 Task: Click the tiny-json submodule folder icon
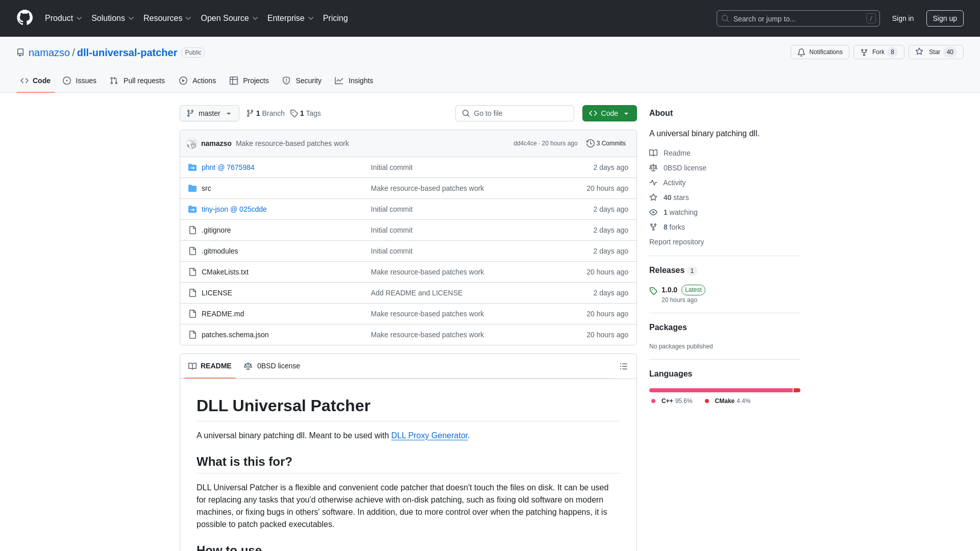click(x=192, y=209)
